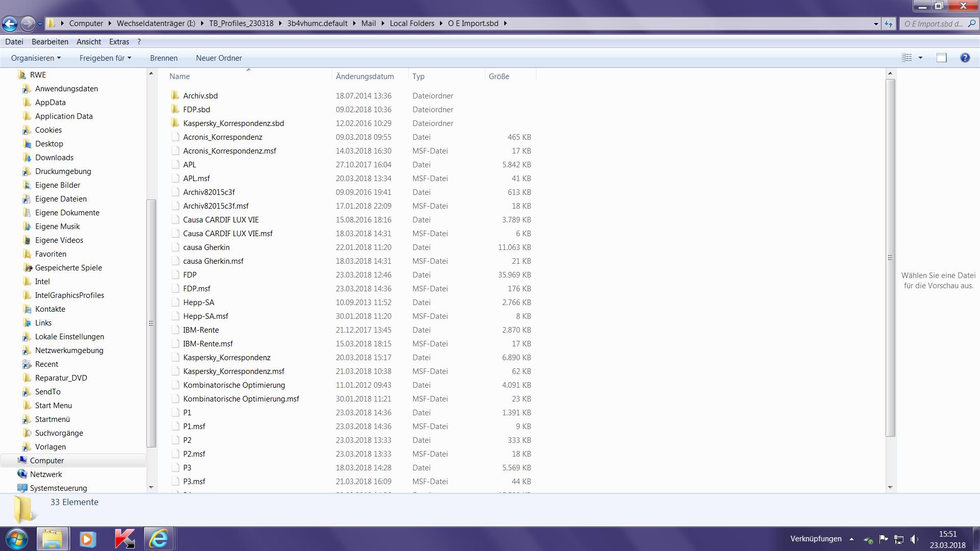The image size is (980, 551).
Task: Click the Systemsteuerung icon in navigation pane
Action: (22, 488)
